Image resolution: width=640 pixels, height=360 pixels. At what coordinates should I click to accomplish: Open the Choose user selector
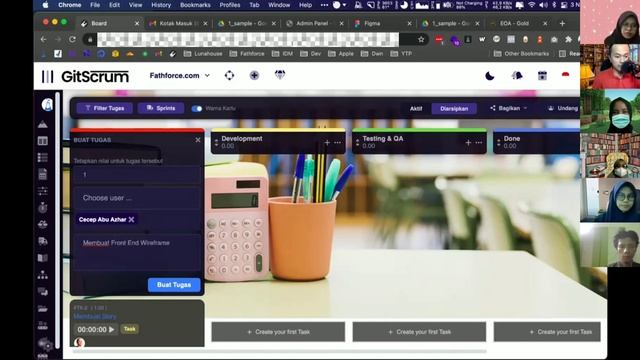pyautogui.click(x=137, y=198)
